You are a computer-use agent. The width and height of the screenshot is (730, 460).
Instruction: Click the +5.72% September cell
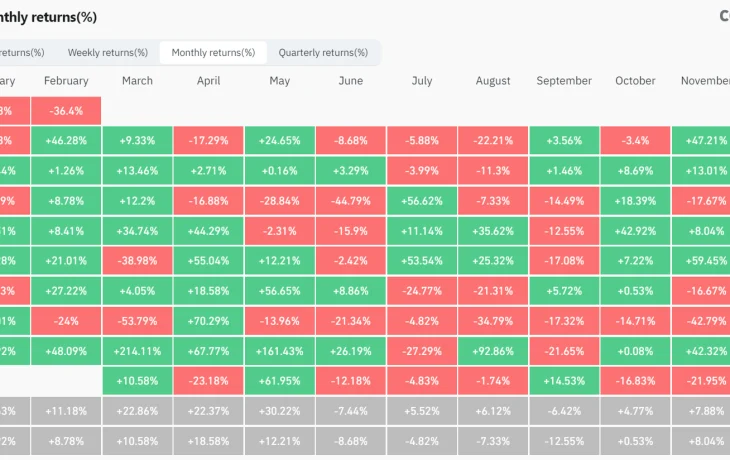(564, 291)
